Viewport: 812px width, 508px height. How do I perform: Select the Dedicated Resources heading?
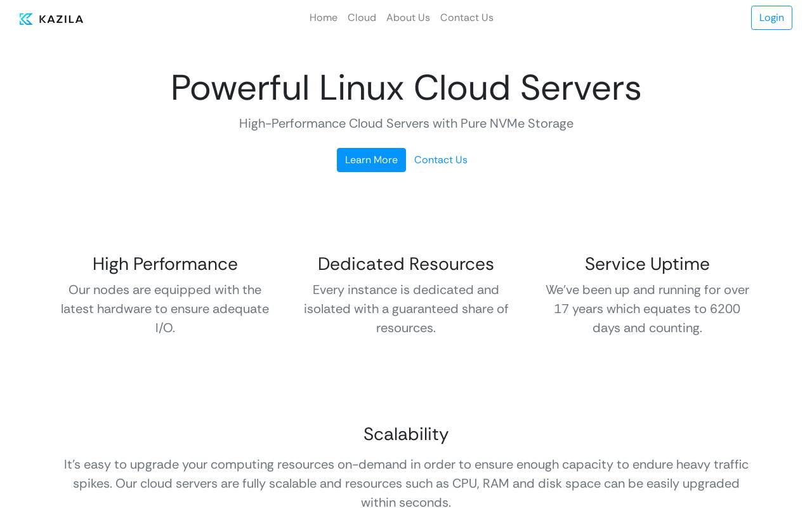tap(406, 264)
